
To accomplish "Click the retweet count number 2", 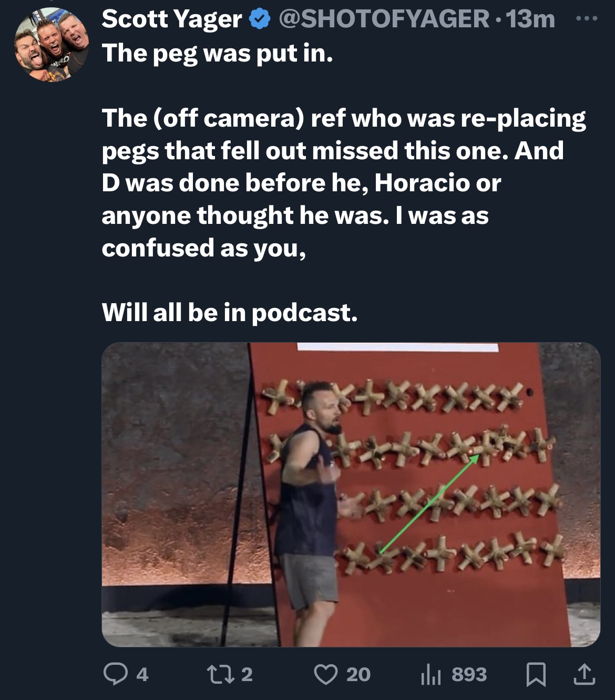I will click(247, 674).
